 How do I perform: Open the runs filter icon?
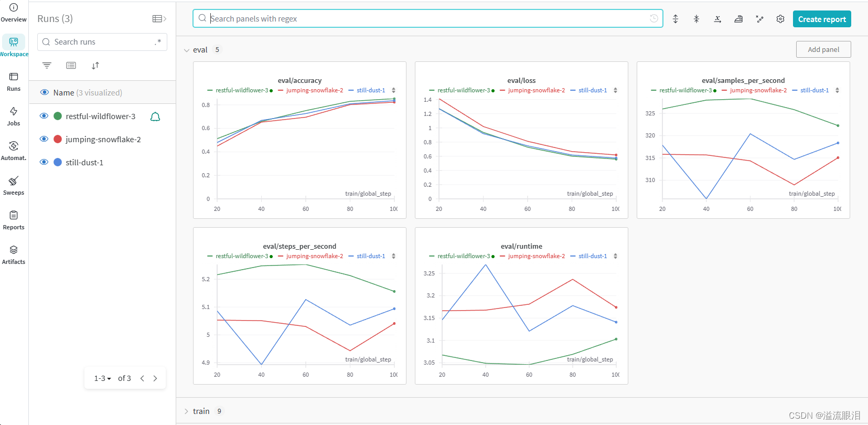point(47,66)
